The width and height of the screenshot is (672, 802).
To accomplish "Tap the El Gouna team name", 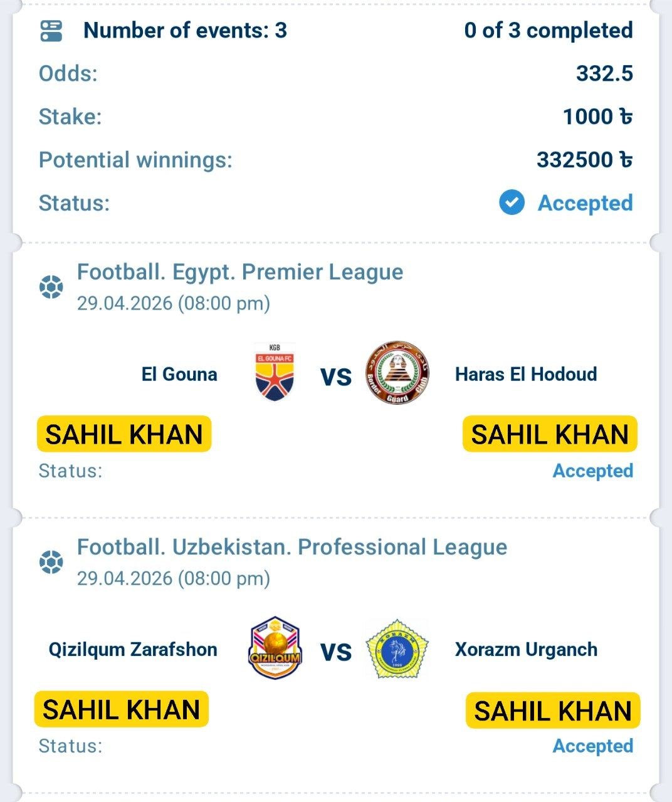I will click(x=179, y=374).
